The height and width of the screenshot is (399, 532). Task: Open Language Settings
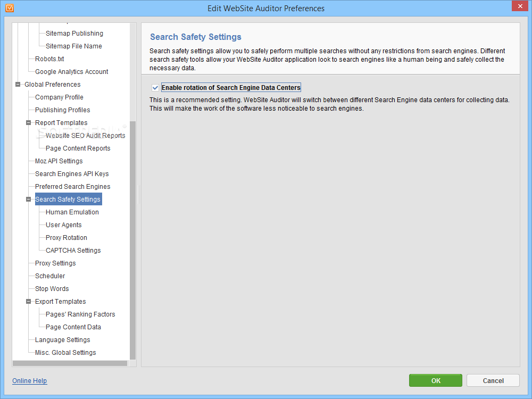pyautogui.click(x=62, y=340)
